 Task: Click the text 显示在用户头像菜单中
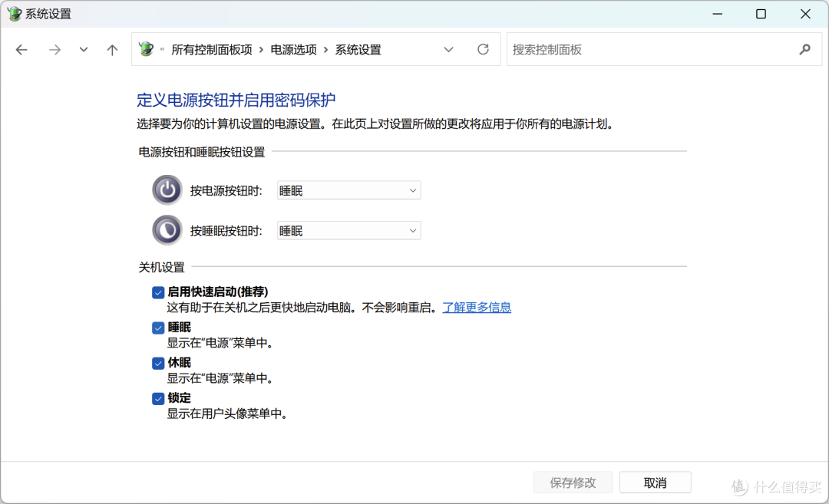pos(227,413)
